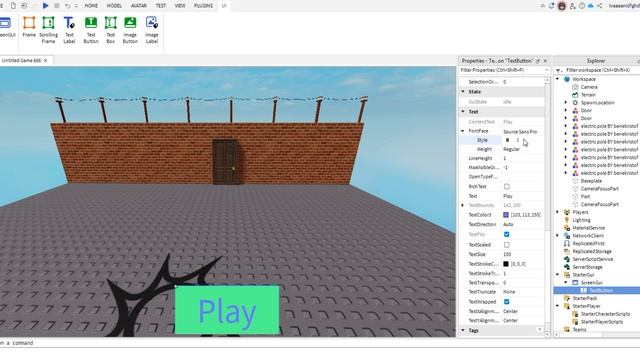Collapse the Tags section

(x=463, y=330)
